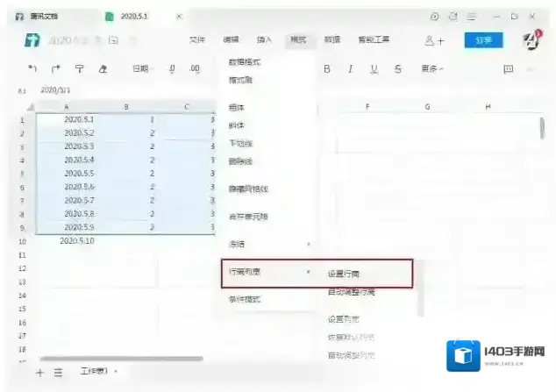Open the 文件 menu
Image resolution: width=556 pixels, height=392 pixels.
pyautogui.click(x=197, y=39)
